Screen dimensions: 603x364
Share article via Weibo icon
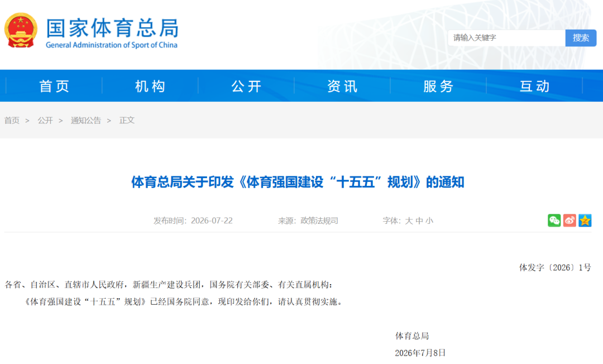coord(569,221)
